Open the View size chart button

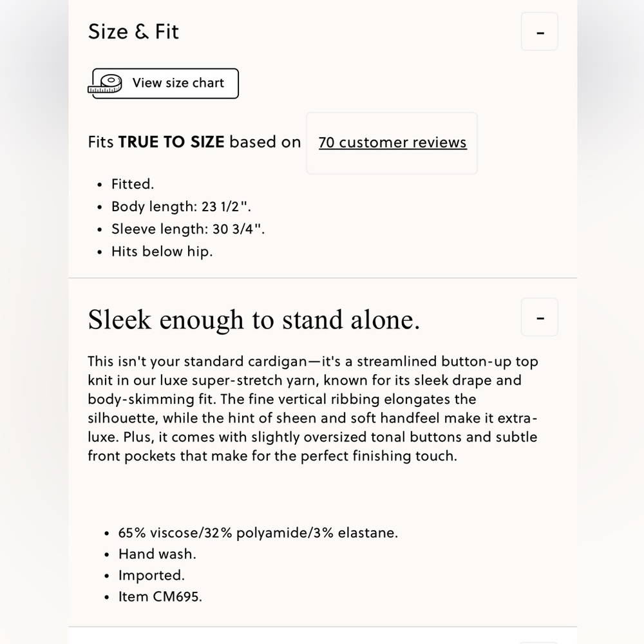point(164,83)
